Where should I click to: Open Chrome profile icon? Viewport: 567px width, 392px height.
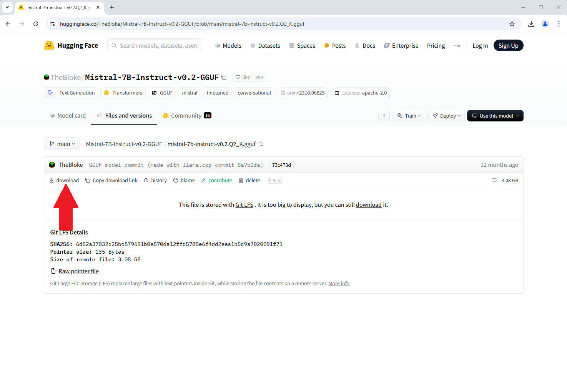click(545, 24)
